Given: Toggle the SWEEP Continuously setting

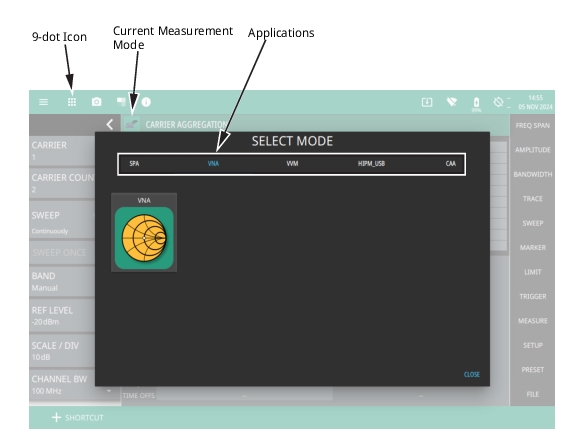Looking at the screenshot, I should [x=63, y=222].
